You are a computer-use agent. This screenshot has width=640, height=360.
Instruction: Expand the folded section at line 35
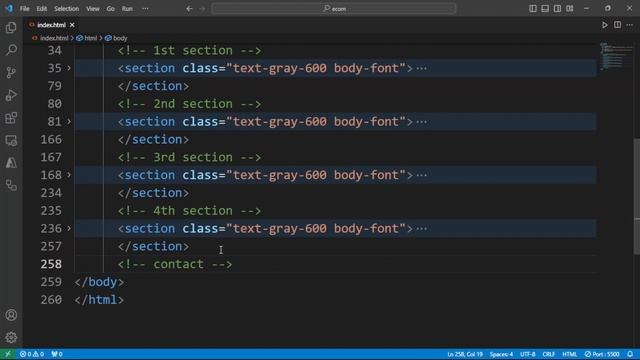(69, 68)
